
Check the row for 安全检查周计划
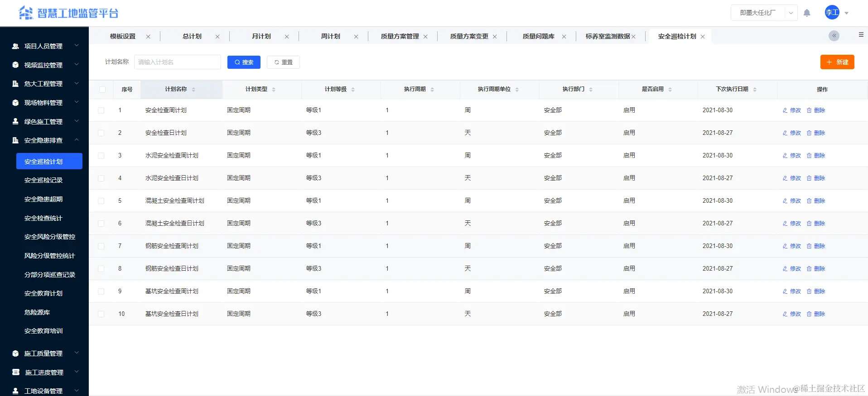(x=101, y=110)
